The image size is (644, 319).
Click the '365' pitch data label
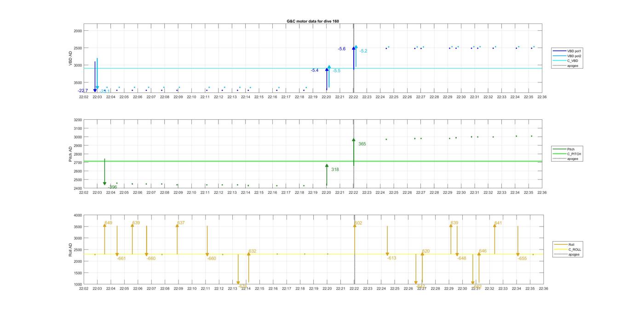point(362,144)
